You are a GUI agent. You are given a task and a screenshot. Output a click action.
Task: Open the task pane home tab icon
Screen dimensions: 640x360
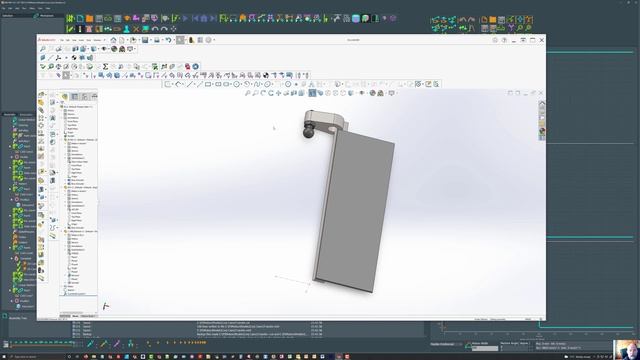[542, 103]
